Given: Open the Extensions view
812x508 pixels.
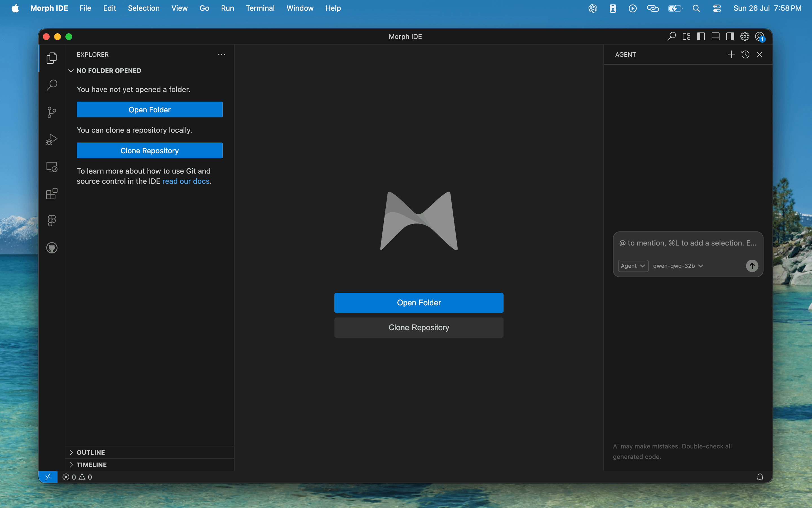Looking at the screenshot, I should (52, 194).
